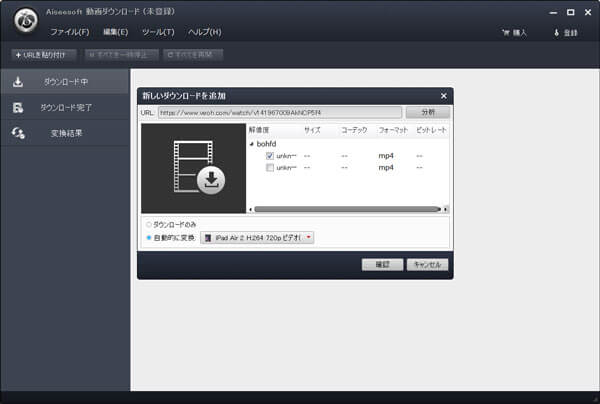Open the ファイル(F) menu
Screen dimensions: 600x404
[x=70, y=32]
